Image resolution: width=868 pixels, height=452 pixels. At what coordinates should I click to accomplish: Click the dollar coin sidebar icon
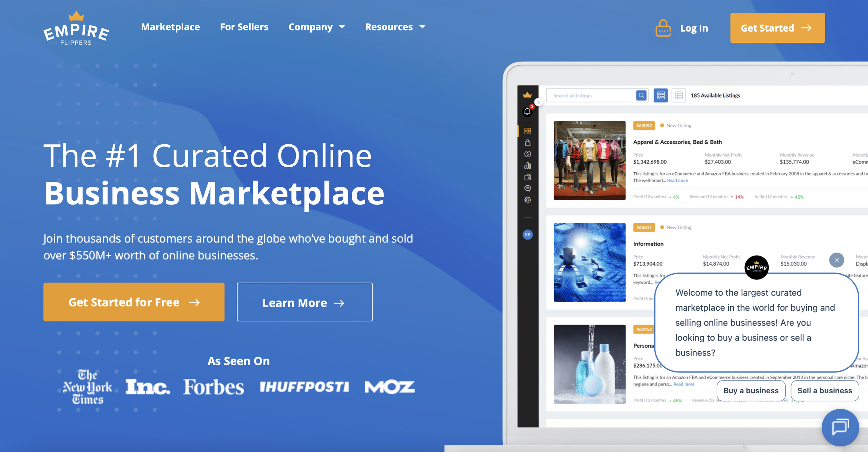point(527,154)
